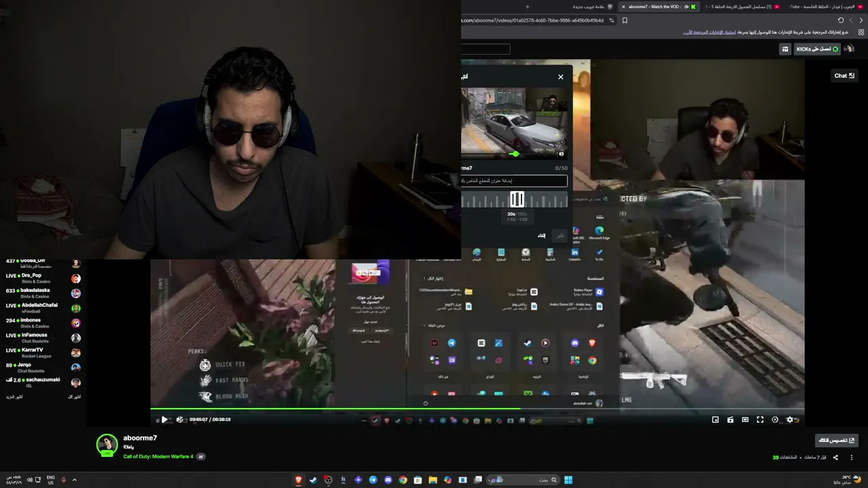This screenshot has width=868, height=488.
Task: Open the Kick header panel icon button
Action: click(785, 49)
